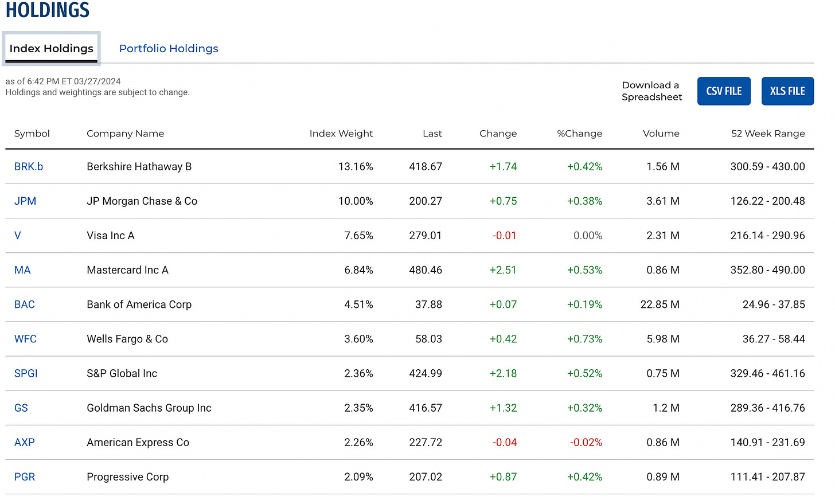Open the MA ticker link
The height and width of the screenshot is (504, 835).
(x=22, y=270)
